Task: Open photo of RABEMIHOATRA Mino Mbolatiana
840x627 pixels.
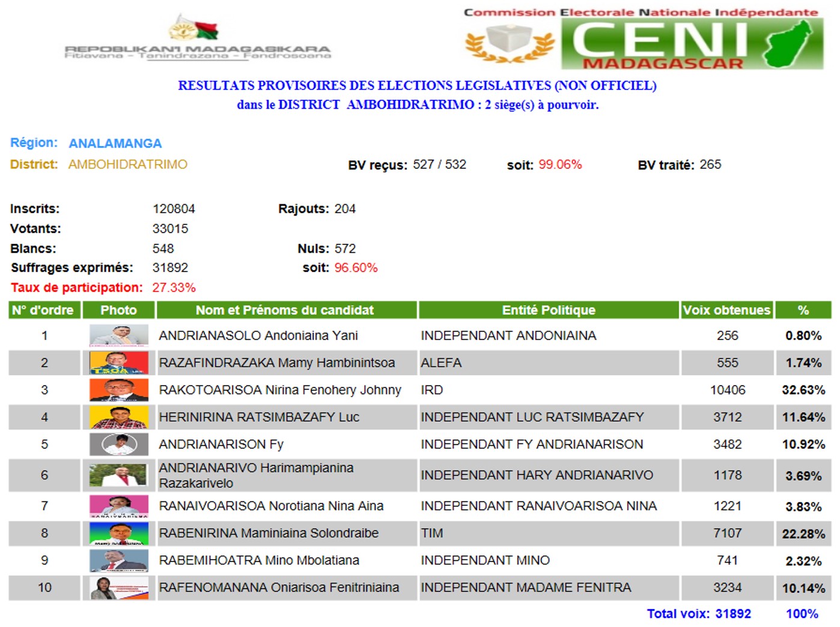Action: [x=119, y=560]
